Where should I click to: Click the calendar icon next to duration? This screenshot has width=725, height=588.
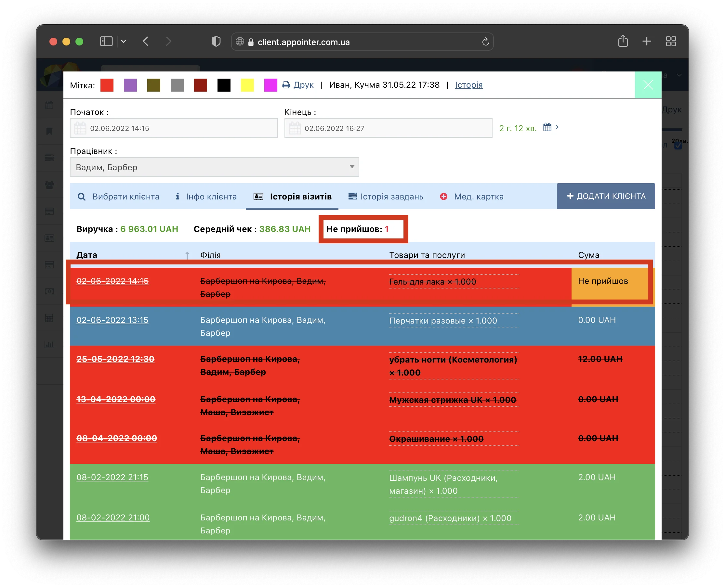coord(547,127)
